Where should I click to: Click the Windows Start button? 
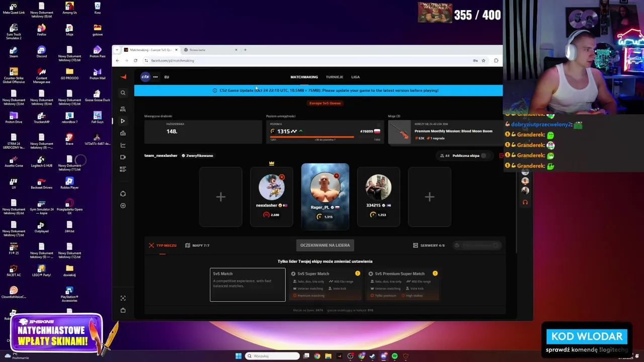click(x=238, y=356)
